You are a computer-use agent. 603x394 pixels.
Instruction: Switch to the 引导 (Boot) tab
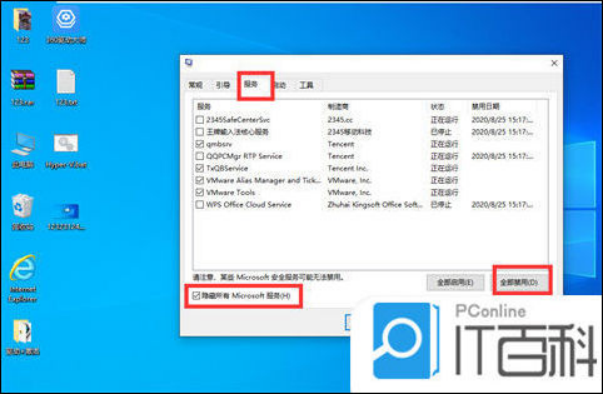coord(223,85)
